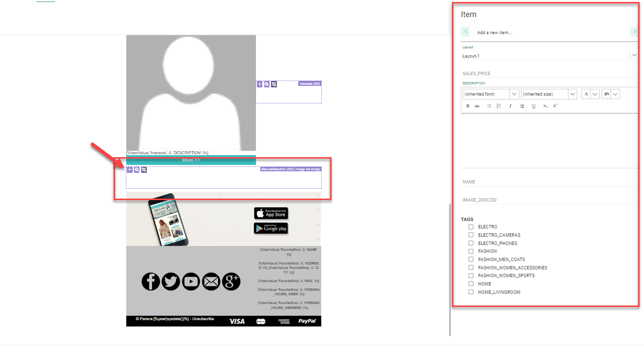Screen dimensions: 644x346
Task: Open the Layout-1 dropdown
Action: point(634,56)
